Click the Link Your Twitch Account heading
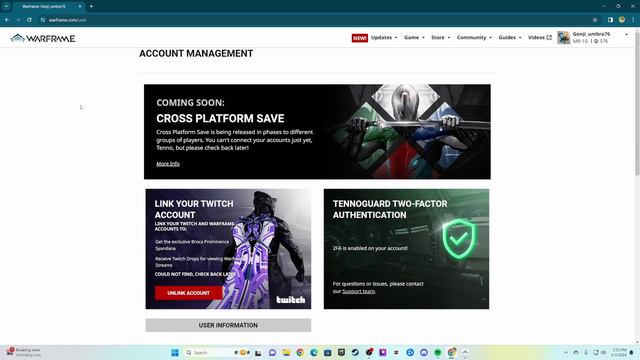Screen dimensions: 640x360 194,209
